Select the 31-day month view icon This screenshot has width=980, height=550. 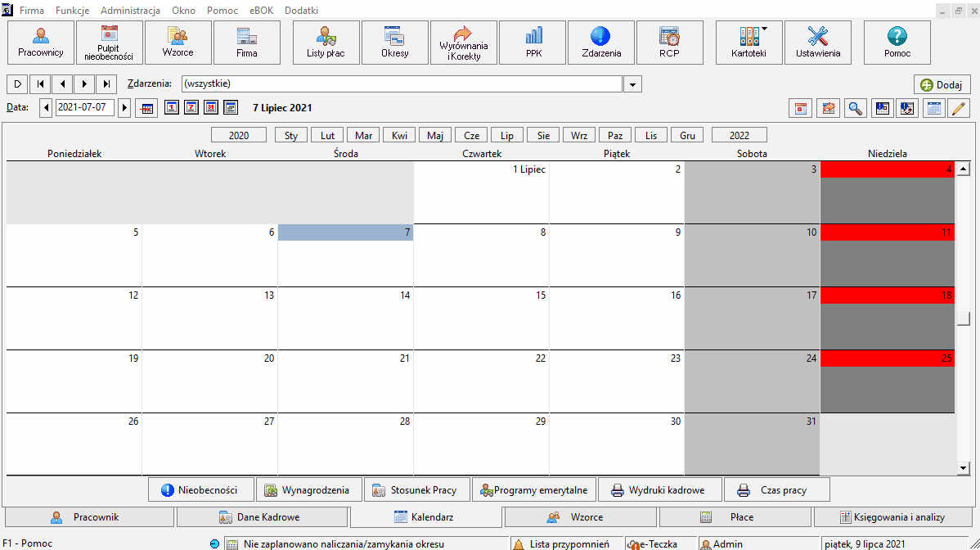coord(211,107)
